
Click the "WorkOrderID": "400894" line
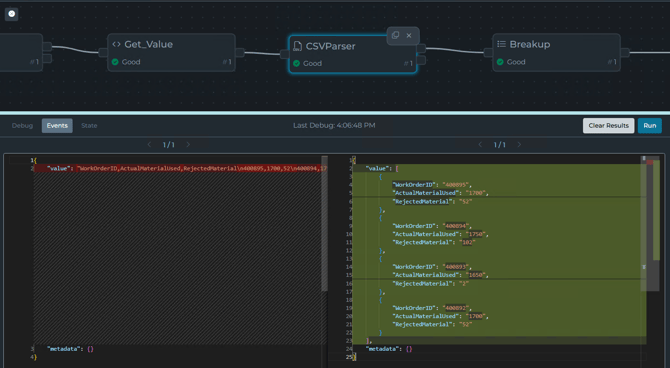coord(432,226)
